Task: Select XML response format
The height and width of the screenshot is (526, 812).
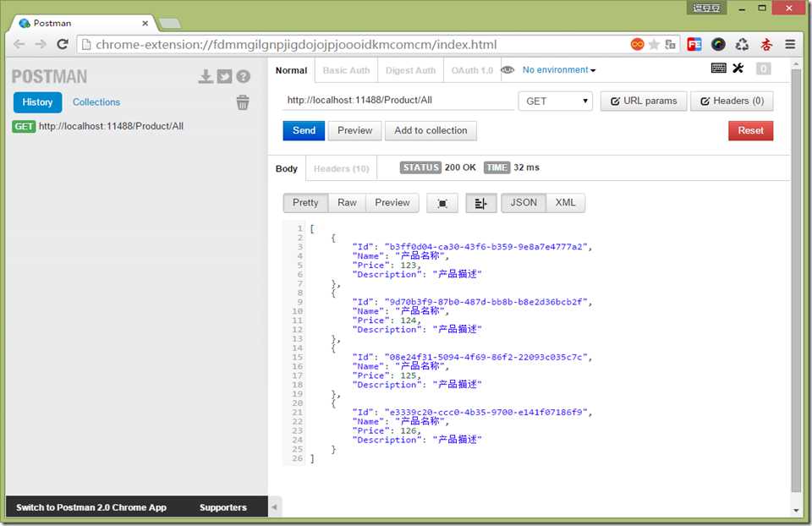Action: (x=566, y=202)
